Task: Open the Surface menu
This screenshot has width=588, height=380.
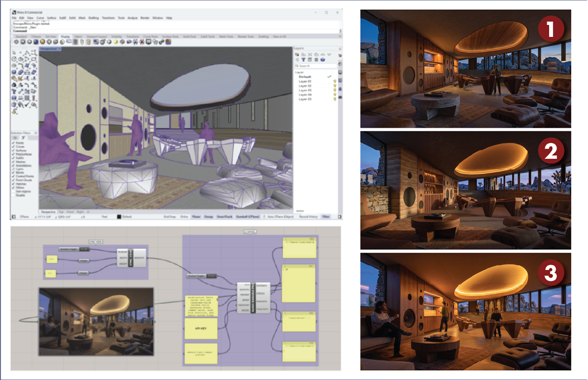Action: click(51, 18)
